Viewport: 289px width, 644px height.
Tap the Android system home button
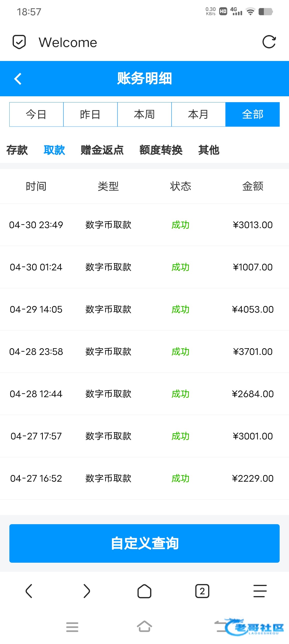(144, 627)
